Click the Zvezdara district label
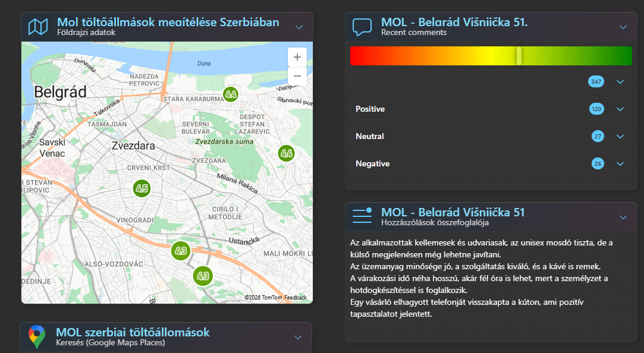 tap(133, 146)
